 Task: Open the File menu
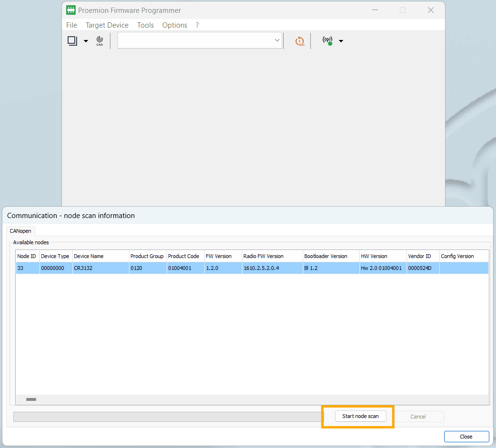[71, 25]
